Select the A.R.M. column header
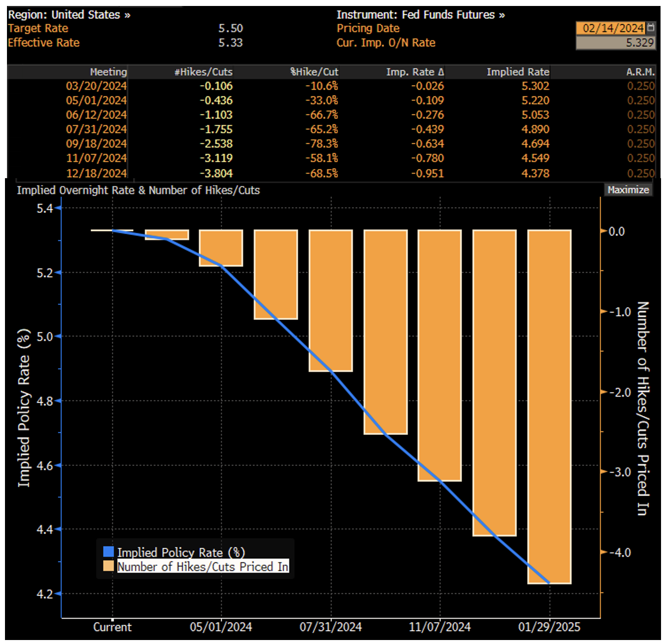The image size is (668, 644). [x=640, y=72]
